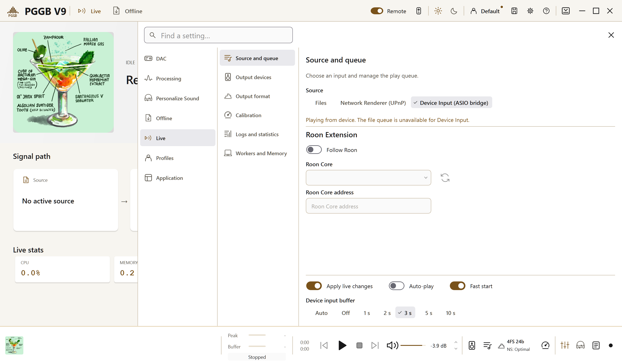The width and height of the screenshot is (622, 364).
Task: Open play queue icon in bottom bar
Action: (487, 345)
